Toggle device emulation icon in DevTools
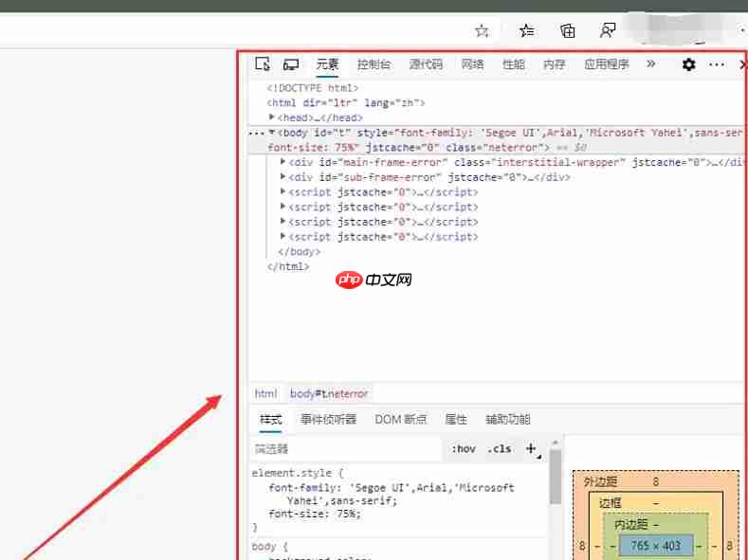This screenshot has height=560, width=748. click(291, 64)
